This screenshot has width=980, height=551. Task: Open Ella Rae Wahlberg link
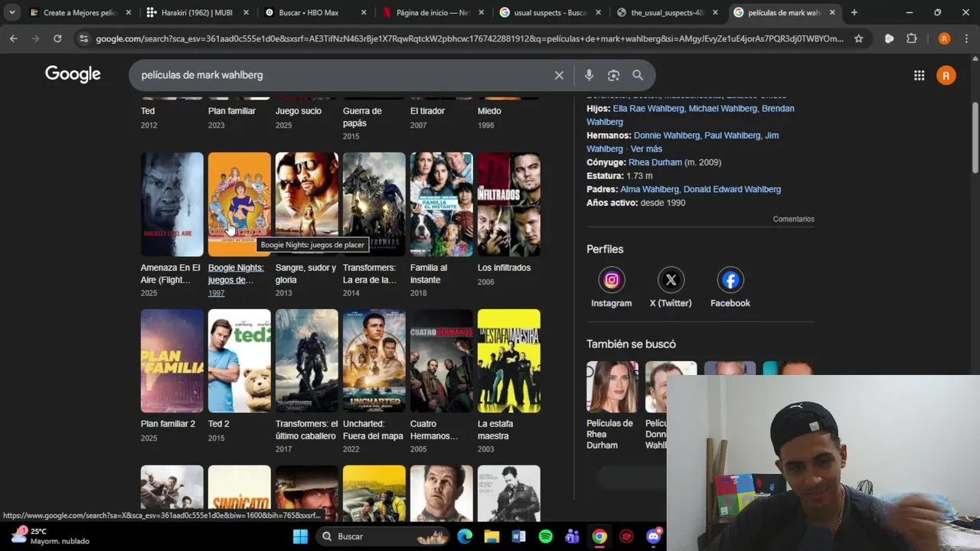coord(648,109)
